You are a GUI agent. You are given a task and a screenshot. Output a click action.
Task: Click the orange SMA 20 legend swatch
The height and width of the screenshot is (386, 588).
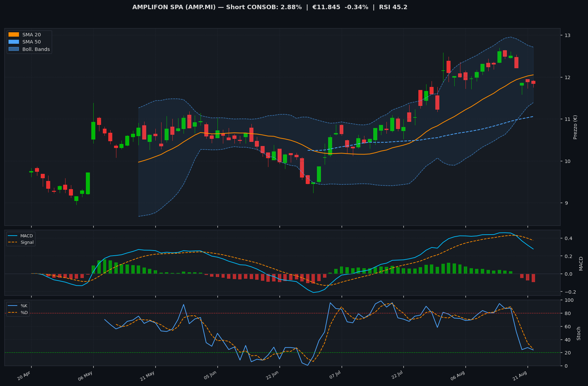pyautogui.click(x=14, y=35)
